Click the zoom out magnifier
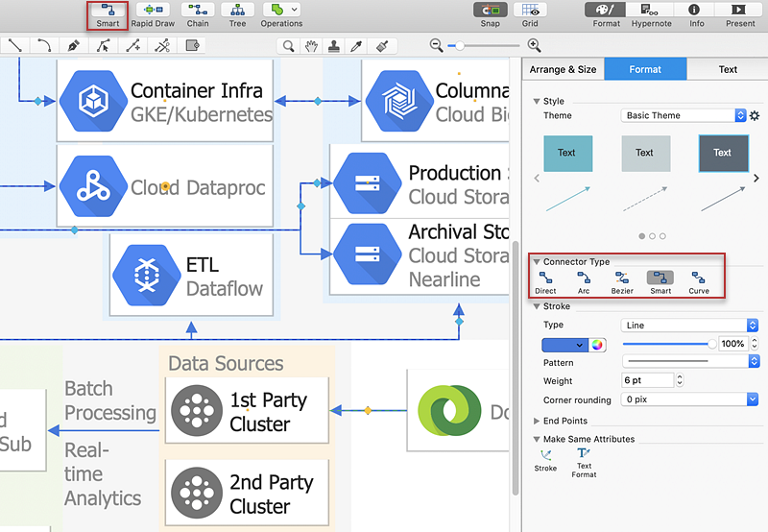 coord(436,45)
